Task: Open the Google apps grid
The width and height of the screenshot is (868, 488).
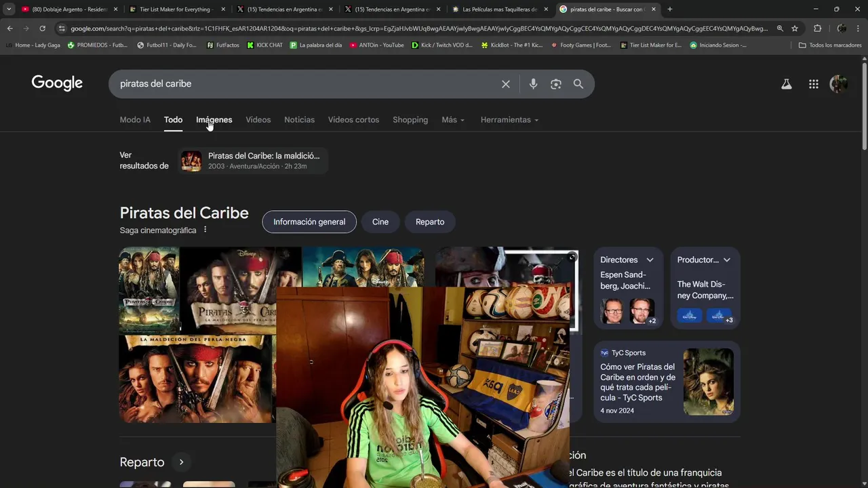Action: [x=814, y=84]
